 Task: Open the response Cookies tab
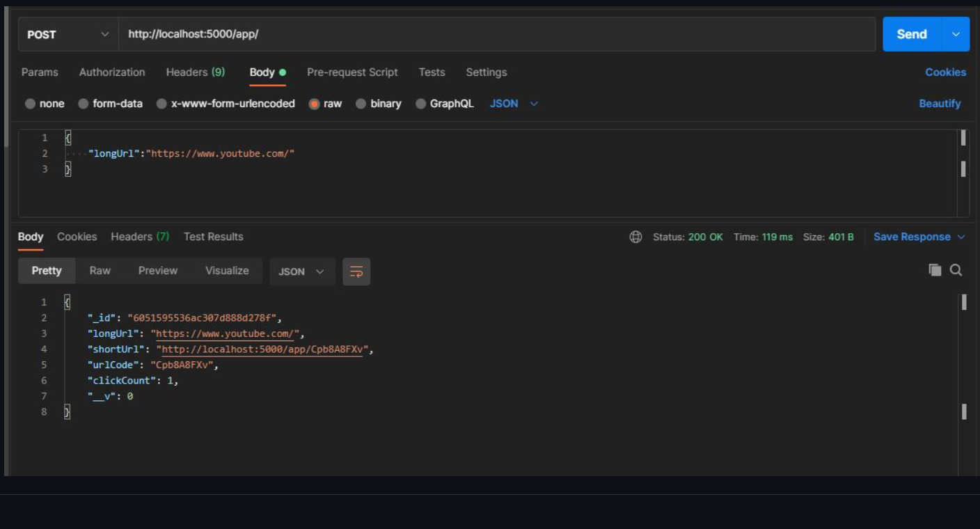(x=77, y=237)
